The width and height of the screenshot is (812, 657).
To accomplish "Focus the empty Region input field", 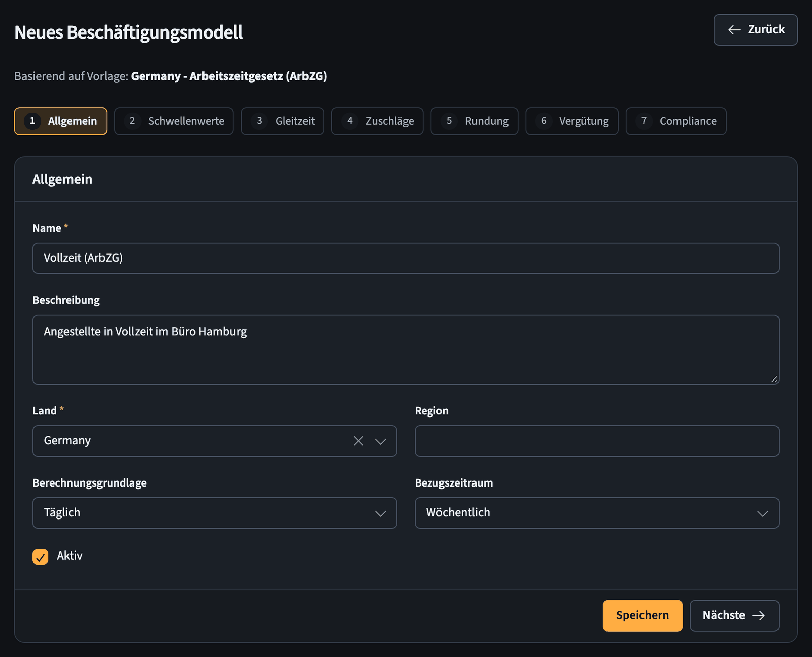I will (597, 441).
